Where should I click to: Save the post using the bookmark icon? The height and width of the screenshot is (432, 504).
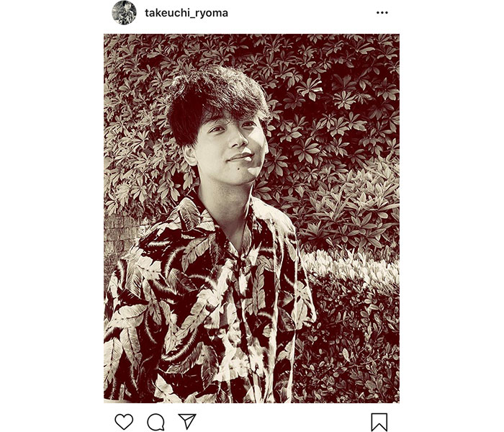(x=379, y=422)
